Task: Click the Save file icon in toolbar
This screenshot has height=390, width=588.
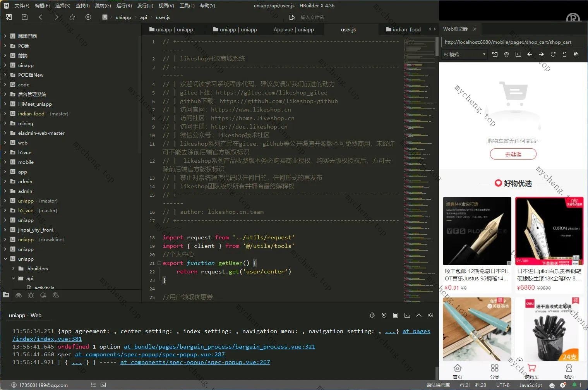Action: pyautogui.click(x=25, y=17)
